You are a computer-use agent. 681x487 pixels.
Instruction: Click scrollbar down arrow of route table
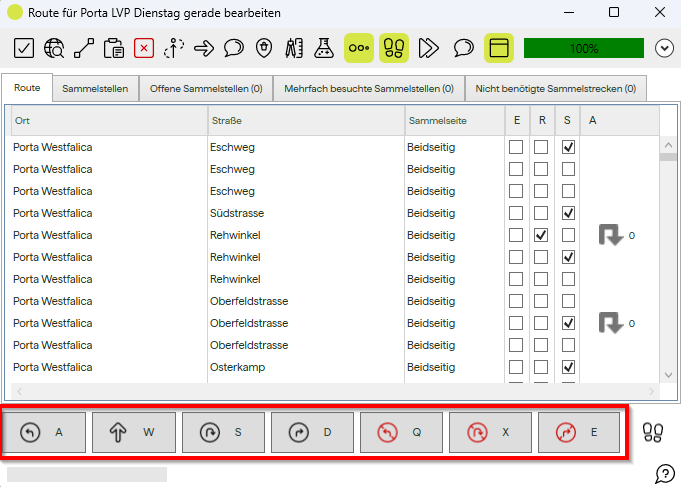669,374
